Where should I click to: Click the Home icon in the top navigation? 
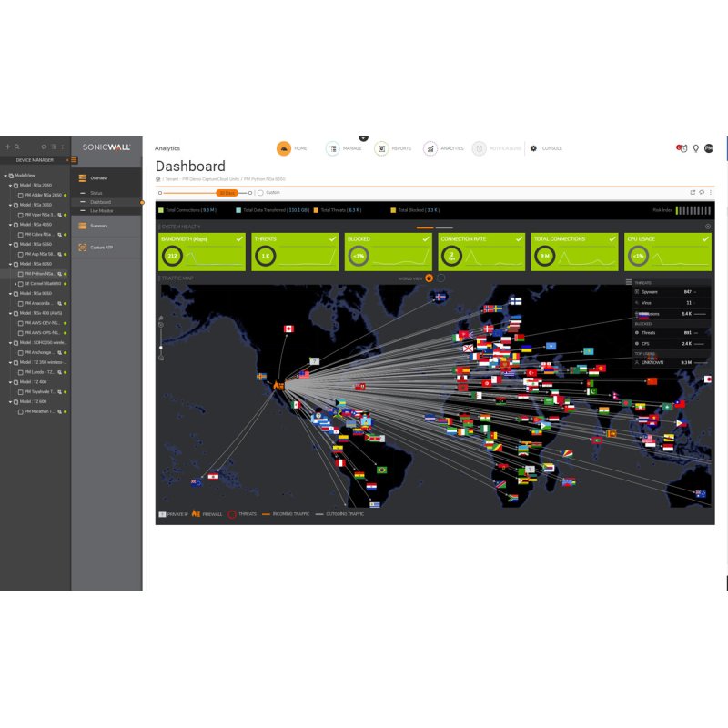pos(283,147)
